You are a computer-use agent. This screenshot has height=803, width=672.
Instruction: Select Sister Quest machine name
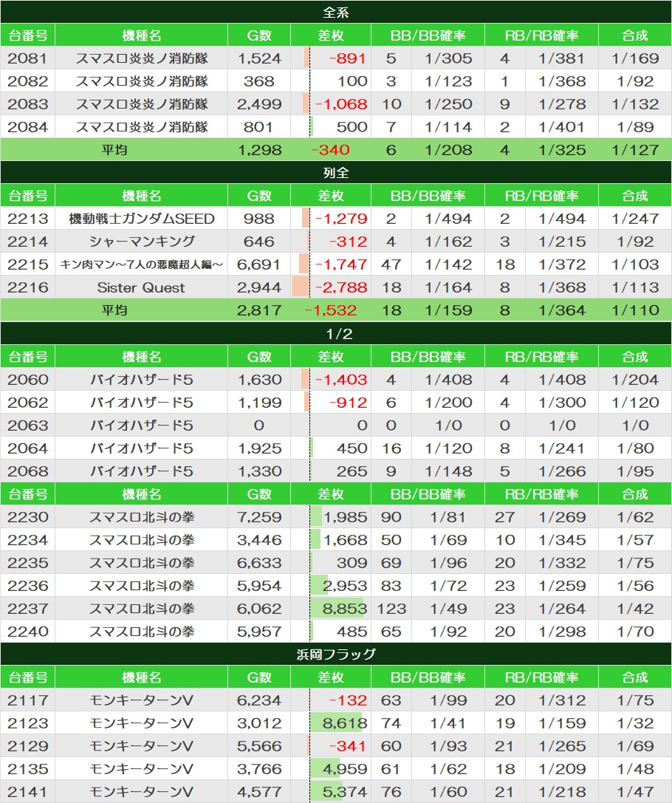click(x=141, y=287)
